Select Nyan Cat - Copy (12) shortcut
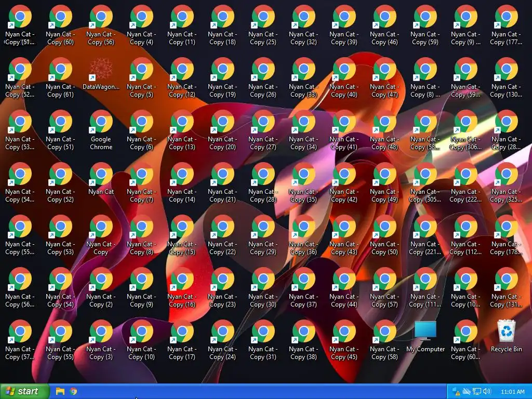 [x=182, y=78]
